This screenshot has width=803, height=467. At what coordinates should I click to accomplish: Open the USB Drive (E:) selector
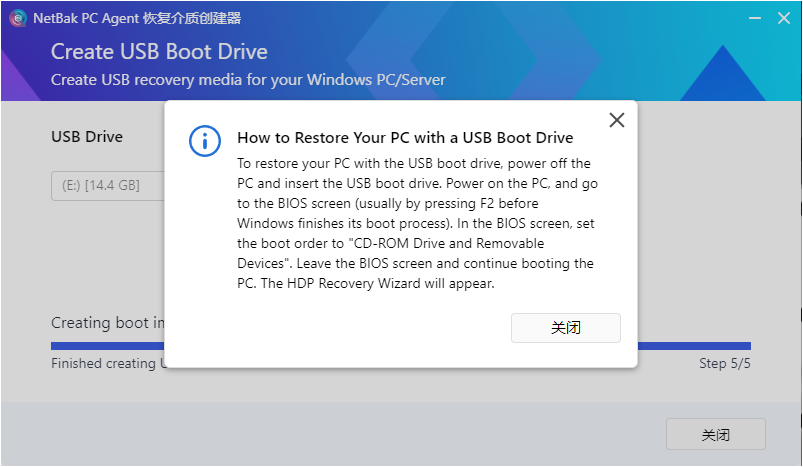(108, 186)
